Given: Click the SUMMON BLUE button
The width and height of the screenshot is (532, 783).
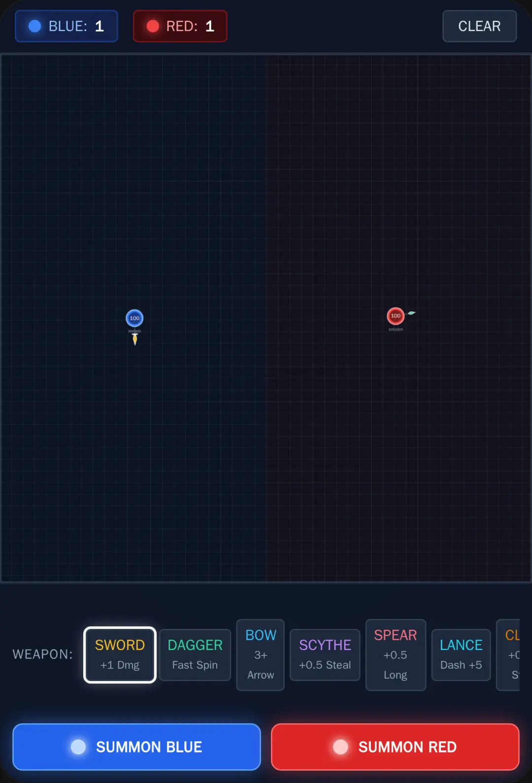Looking at the screenshot, I should coord(136,747).
